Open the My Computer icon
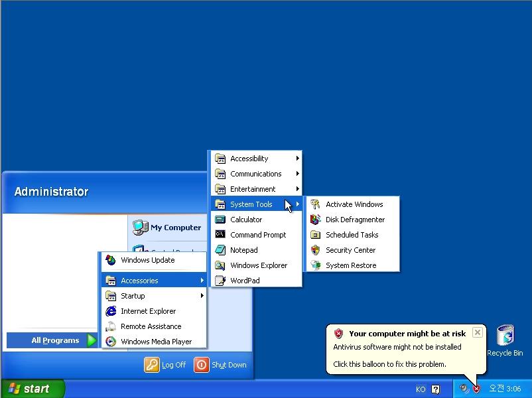Screen dimensions: 532x398 [140, 228]
